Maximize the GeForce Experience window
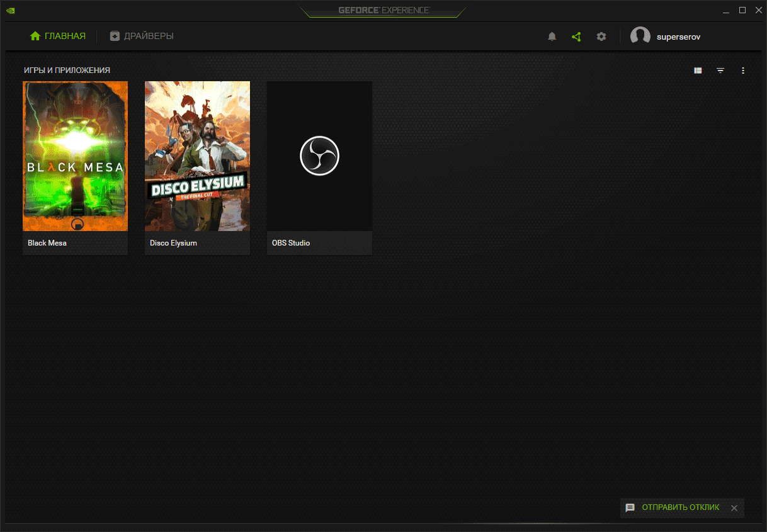Screen dimensions: 767x532 742,10
